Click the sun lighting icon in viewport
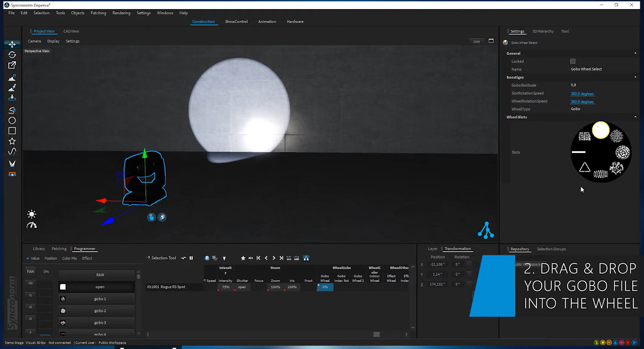Image resolution: width=644 pixels, height=349 pixels. pos(31,214)
